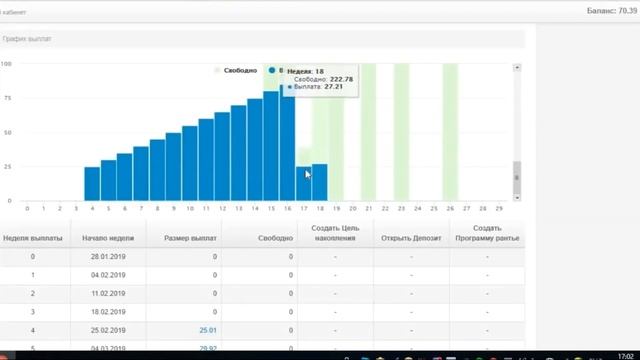Screen dimensions: 640x360
Task: Select the short blue bar for week 18
Action: tap(320, 182)
